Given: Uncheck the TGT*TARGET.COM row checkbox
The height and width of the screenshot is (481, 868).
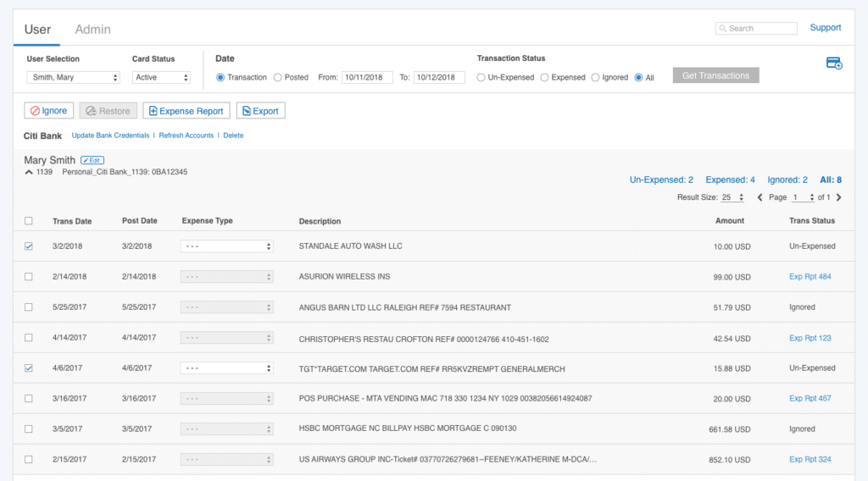Looking at the screenshot, I should [29, 368].
